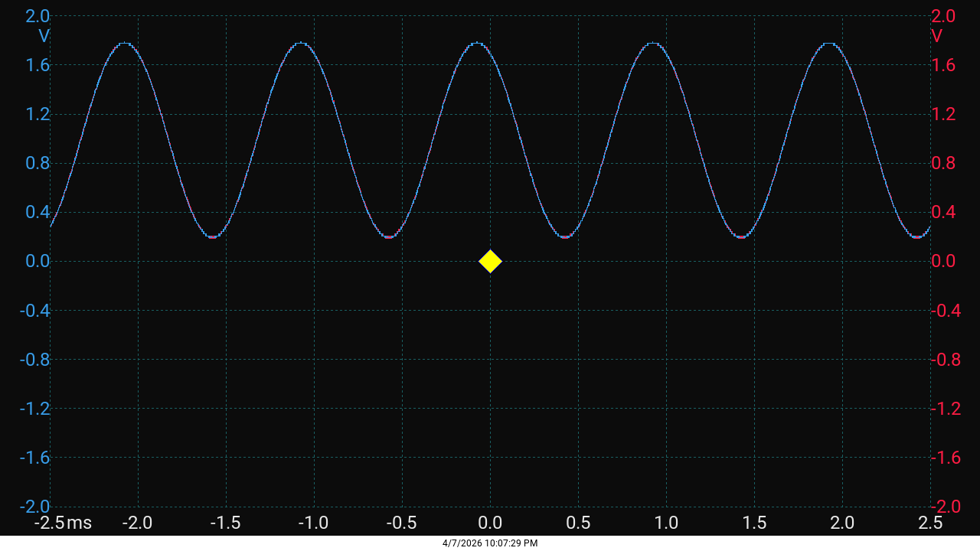Click the "ms" time unit label
This screenshot has width=980, height=551.
pos(80,523)
